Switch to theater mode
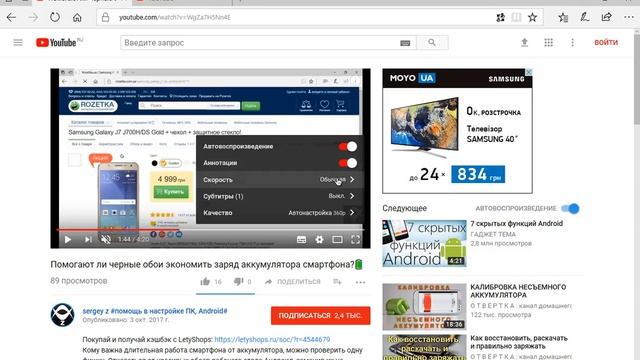The width and height of the screenshot is (640, 360). pos(337,240)
